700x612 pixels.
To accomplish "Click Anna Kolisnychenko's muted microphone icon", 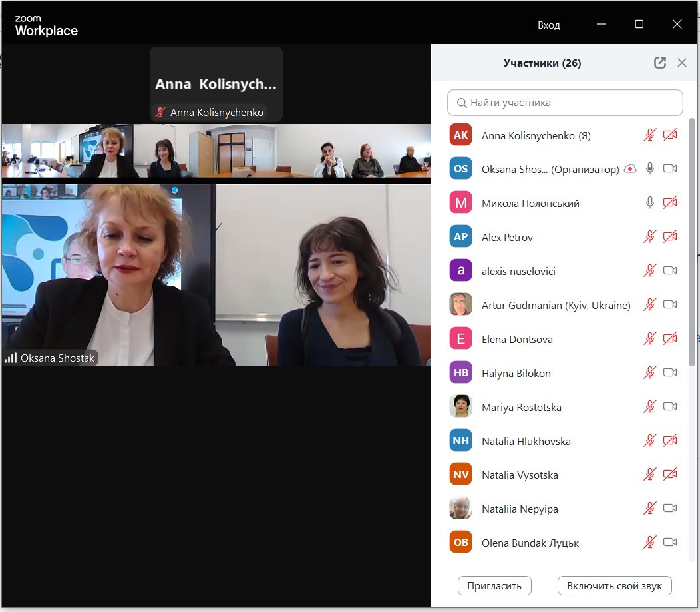I will pos(649,135).
